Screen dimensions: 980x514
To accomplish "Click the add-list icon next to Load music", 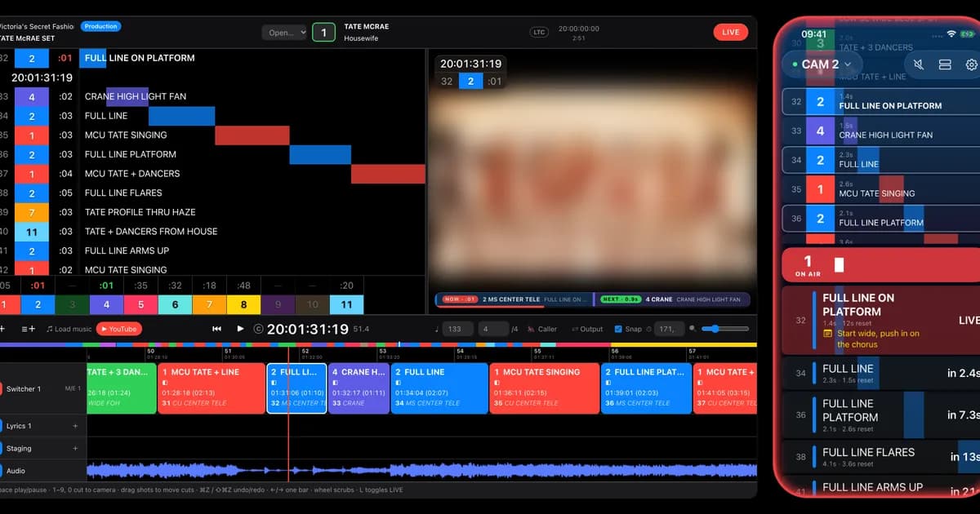I will [28, 329].
